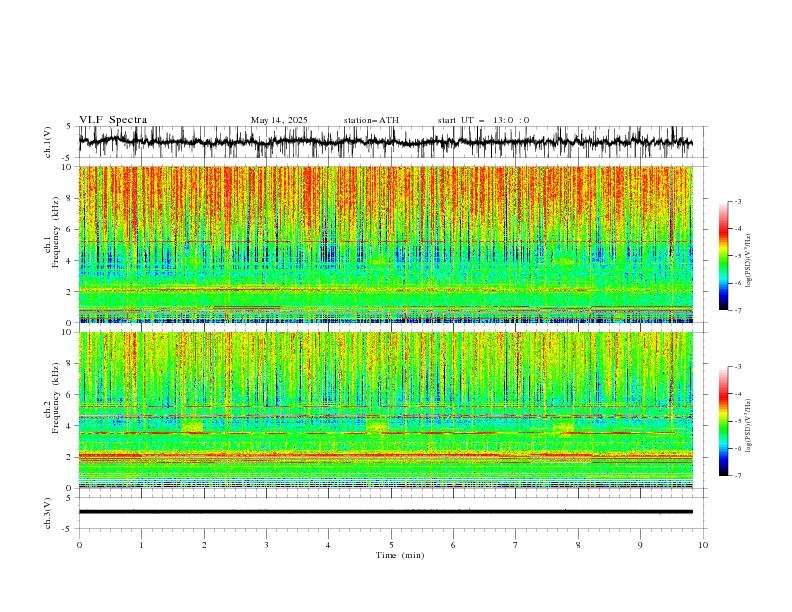Click the 'Time (min)' axis title

400,555
